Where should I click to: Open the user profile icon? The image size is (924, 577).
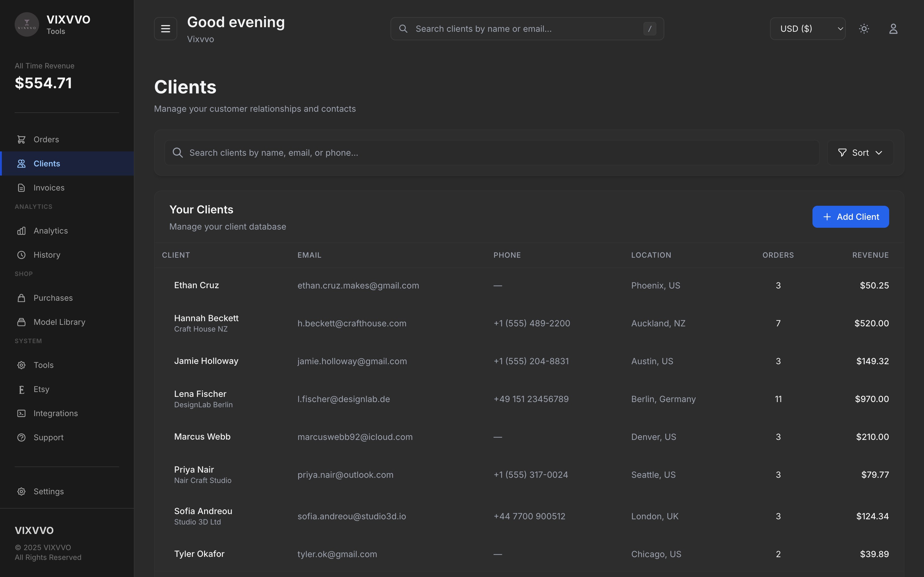coord(893,29)
